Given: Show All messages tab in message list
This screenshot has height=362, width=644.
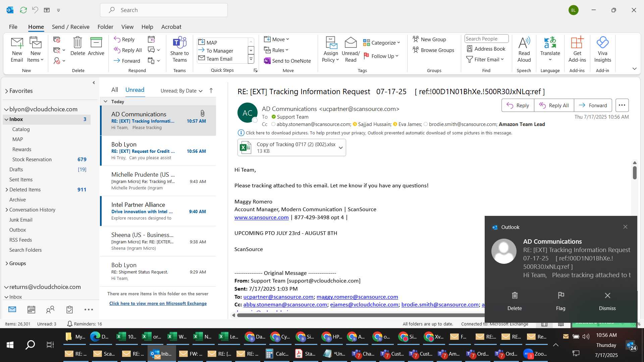Looking at the screenshot, I should pos(115,90).
